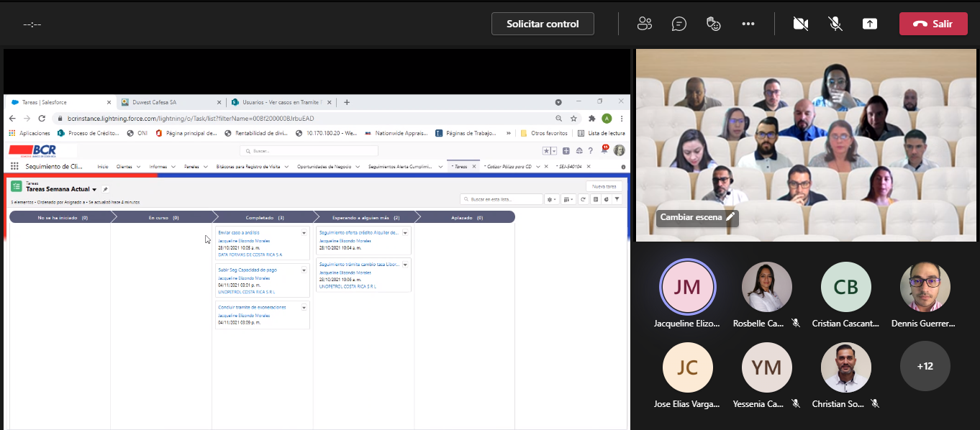Open the Salesforce favorites star list

coord(549,151)
